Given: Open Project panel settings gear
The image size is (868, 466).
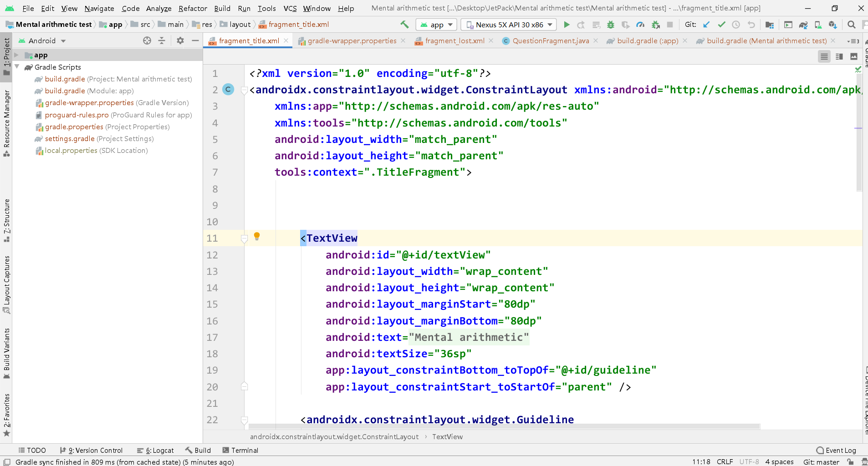Looking at the screenshot, I should [x=180, y=41].
